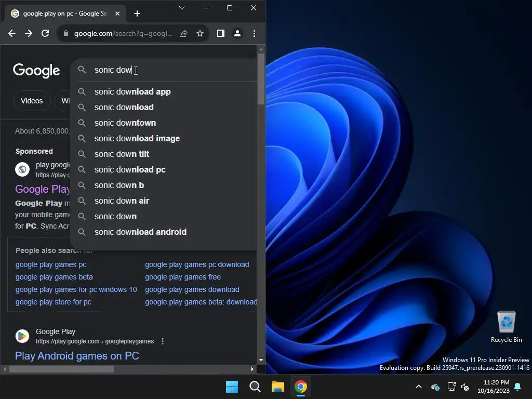Select the Recycle Bin desktop icon
This screenshot has width=532, height=399.
[506, 327]
